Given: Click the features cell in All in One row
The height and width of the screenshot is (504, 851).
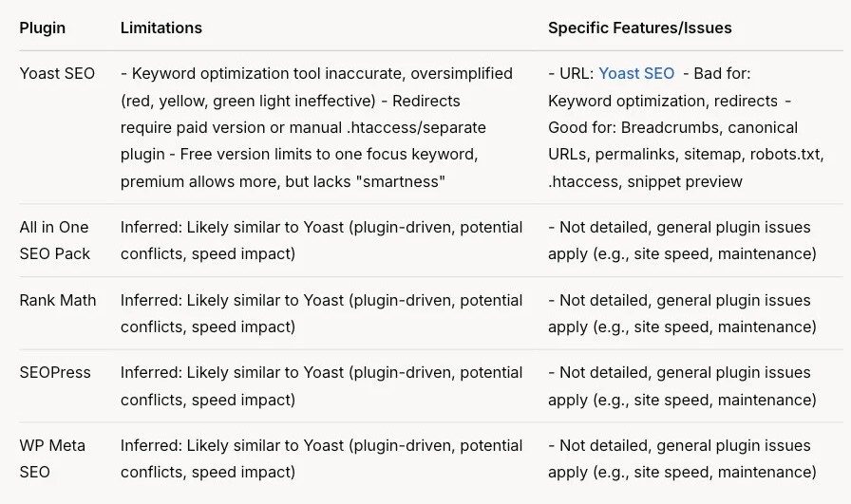Looking at the screenshot, I should coord(682,240).
